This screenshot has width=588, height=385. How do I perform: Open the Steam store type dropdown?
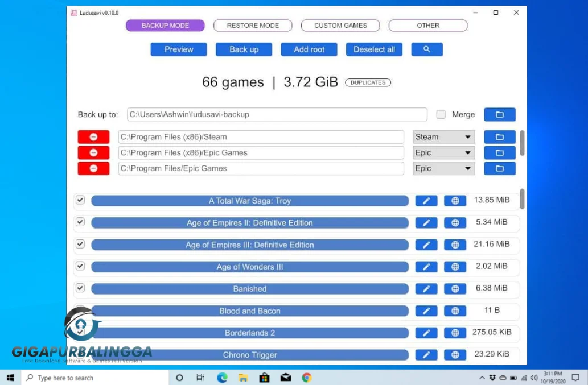[x=443, y=137]
